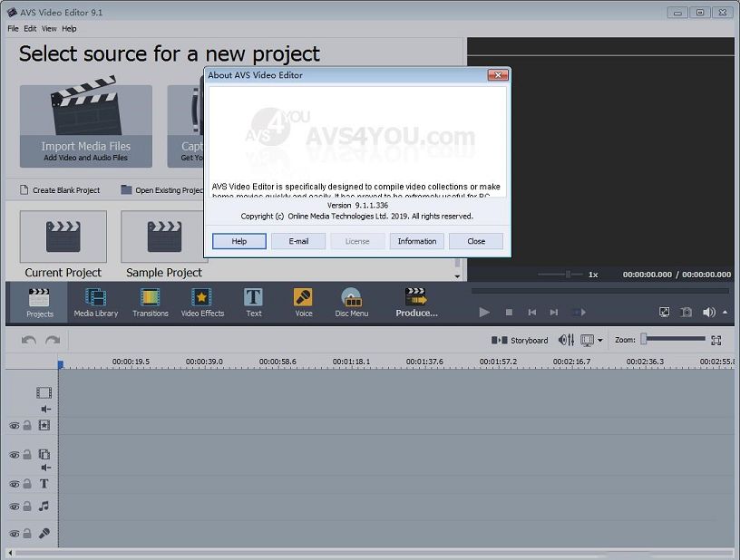
Task: Toggle visibility of the Audio track
Action: click(x=13, y=504)
